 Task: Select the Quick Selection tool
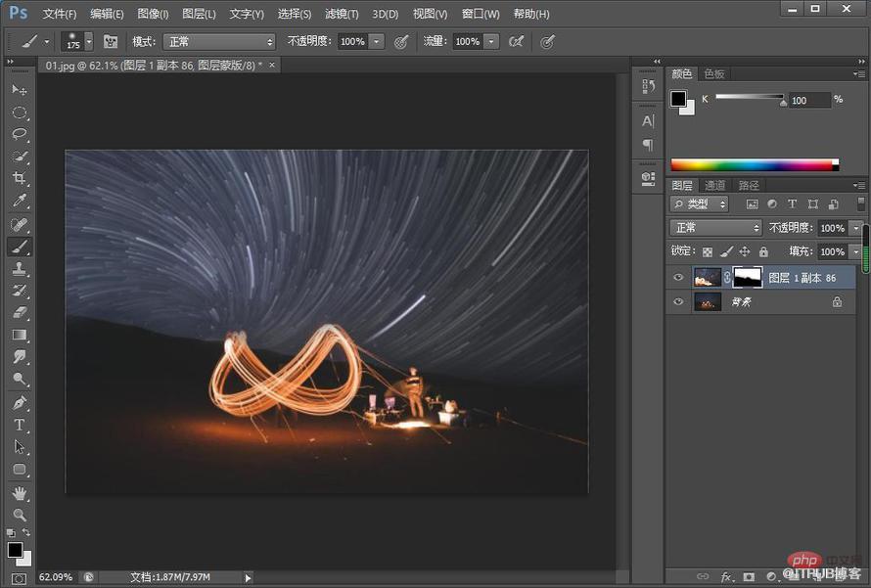[20, 157]
